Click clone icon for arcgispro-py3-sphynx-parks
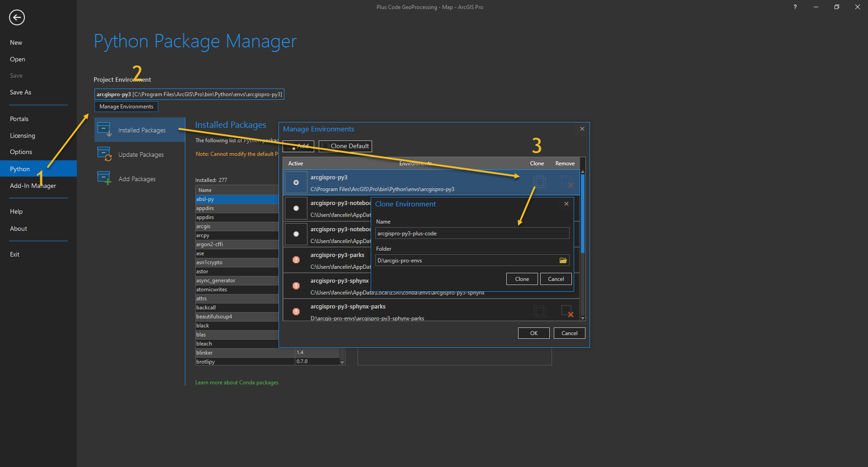Screen dimensions: 868x467 pyautogui.click(x=540, y=311)
